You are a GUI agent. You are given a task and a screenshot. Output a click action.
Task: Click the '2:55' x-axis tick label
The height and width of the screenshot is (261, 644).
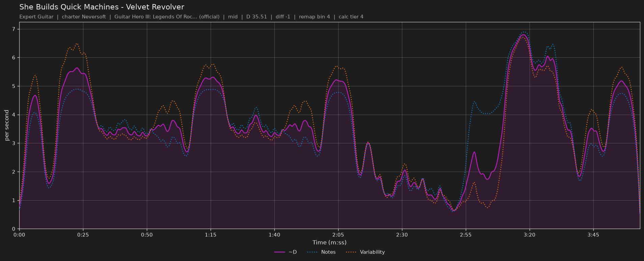click(x=466, y=235)
